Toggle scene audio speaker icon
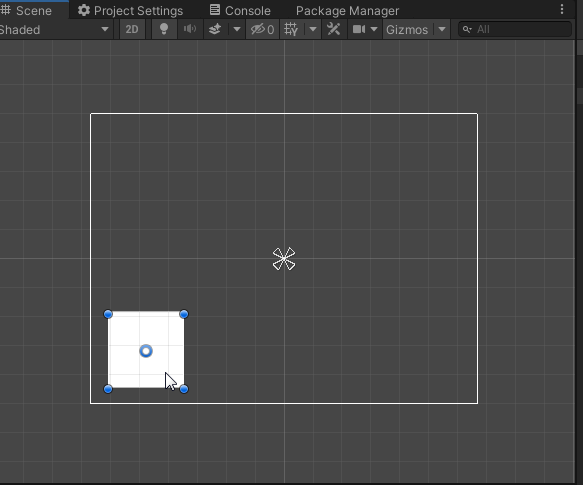This screenshot has width=583, height=485. pyautogui.click(x=190, y=29)
